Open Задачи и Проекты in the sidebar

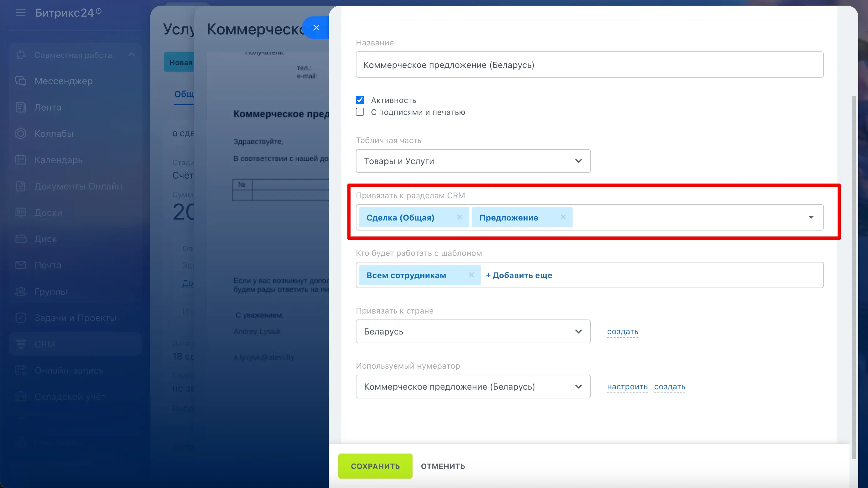75,318
